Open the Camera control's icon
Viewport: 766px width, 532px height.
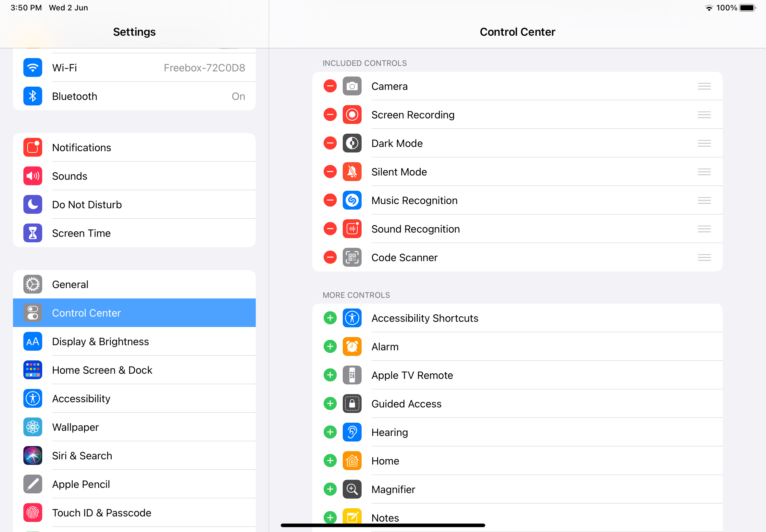coord(352,86)
